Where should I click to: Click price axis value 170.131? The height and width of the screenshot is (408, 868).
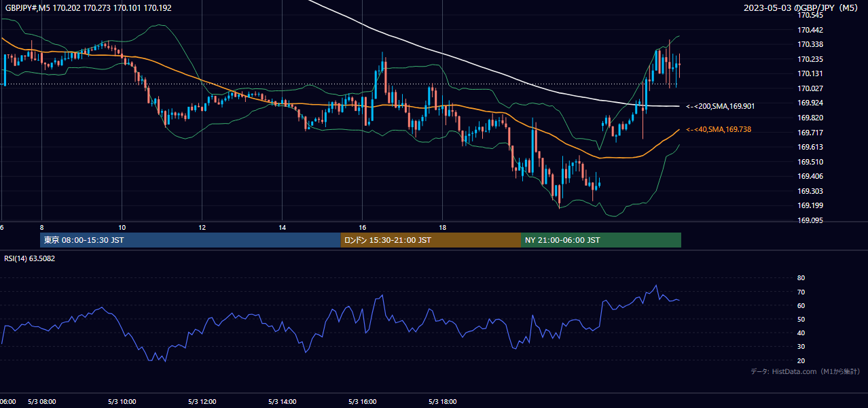point(810,73)
